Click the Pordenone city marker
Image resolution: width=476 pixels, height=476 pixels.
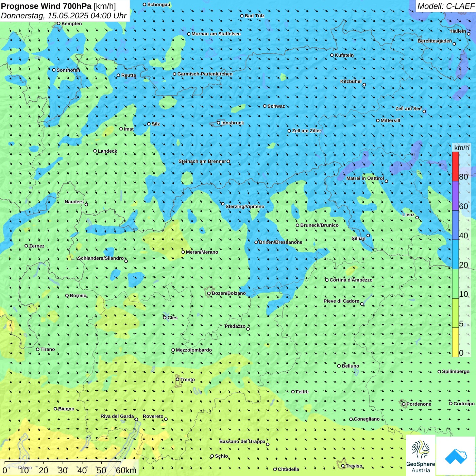(404, 404)
